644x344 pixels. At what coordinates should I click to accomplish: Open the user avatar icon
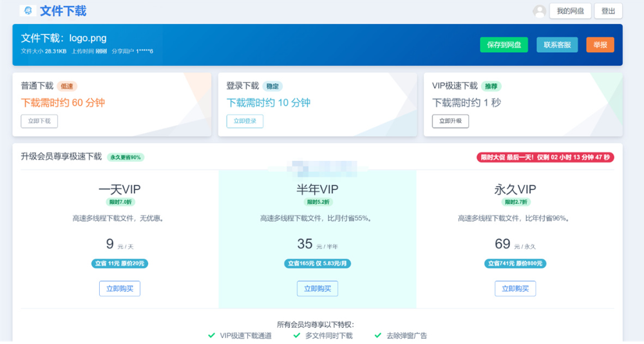(539, 11)
